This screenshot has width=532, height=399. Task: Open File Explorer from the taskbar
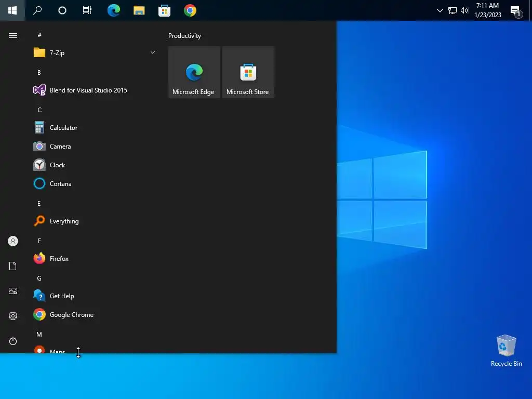[x=139, y=10]
